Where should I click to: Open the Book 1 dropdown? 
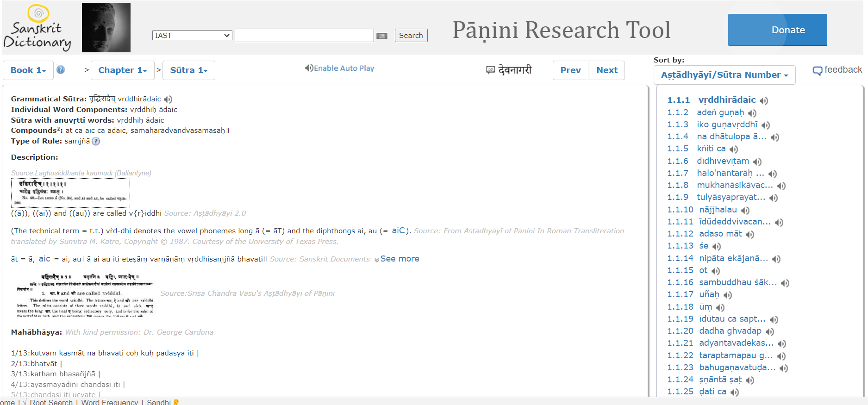click(28, 70)
